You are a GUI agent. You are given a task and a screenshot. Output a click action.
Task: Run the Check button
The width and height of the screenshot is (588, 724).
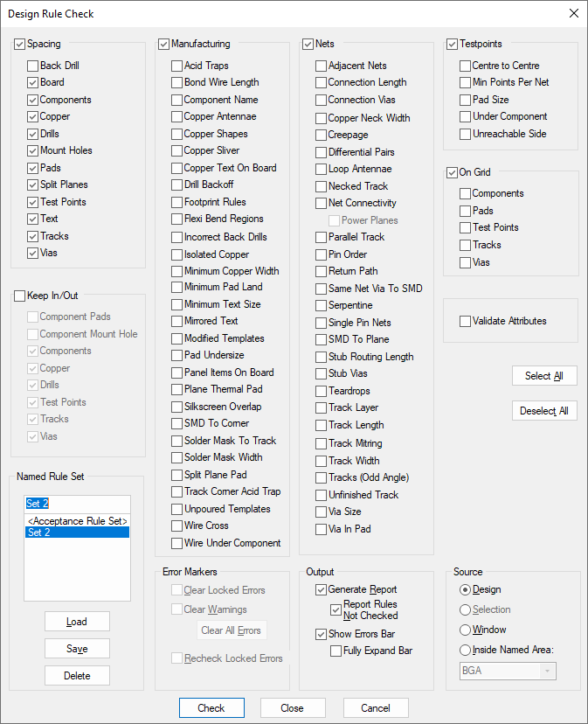pos(211,708)
